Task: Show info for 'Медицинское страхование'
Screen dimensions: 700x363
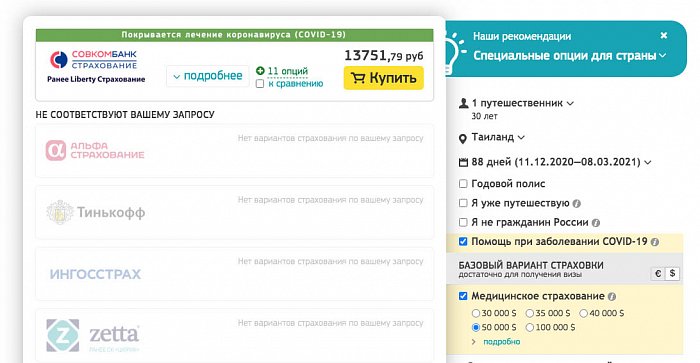Action: click(612, 296)
